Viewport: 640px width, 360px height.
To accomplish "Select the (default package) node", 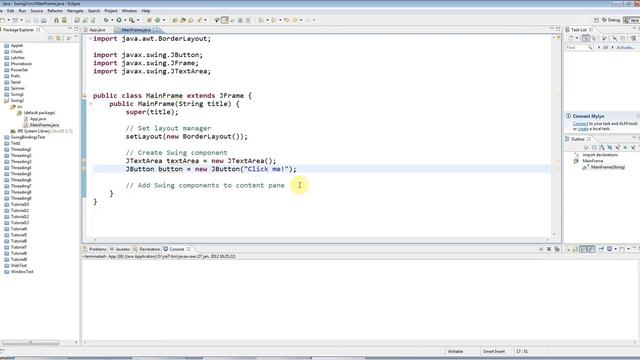I will pyautogui.click(x=36, y=113).
